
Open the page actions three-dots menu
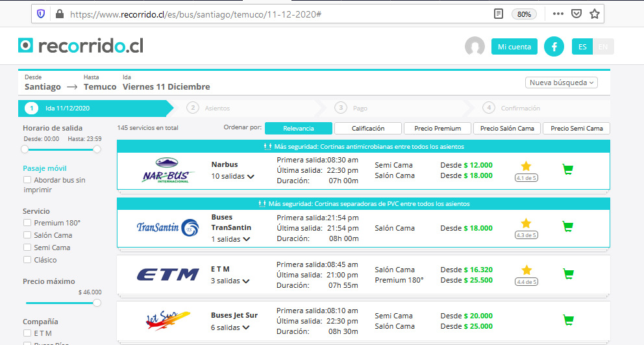(558, 14)
